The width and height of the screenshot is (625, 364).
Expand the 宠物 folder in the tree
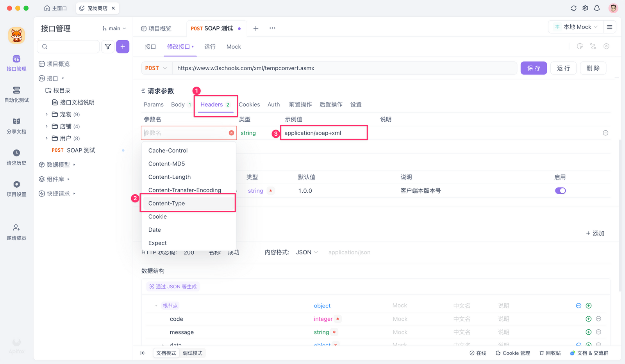(47, 114)
